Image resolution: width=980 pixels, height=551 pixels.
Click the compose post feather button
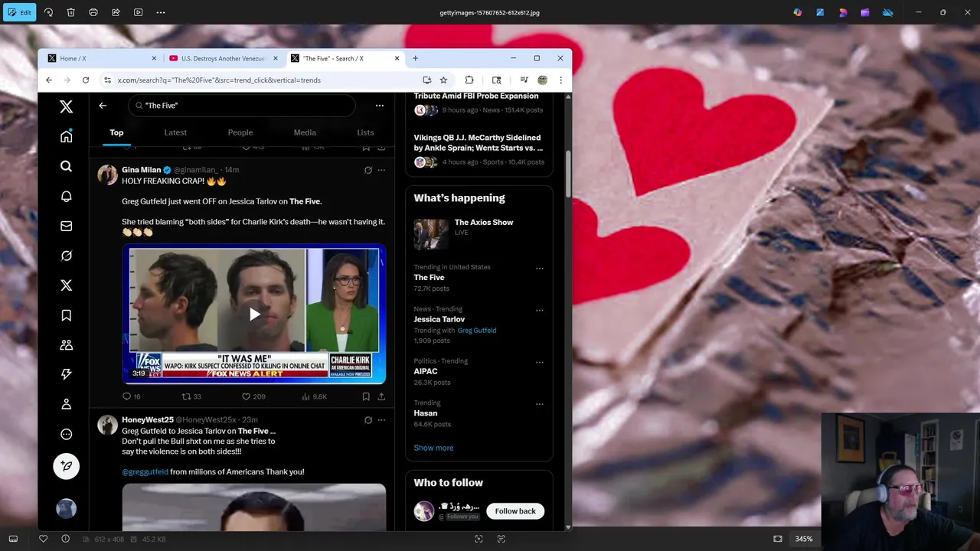click(67, 466)
